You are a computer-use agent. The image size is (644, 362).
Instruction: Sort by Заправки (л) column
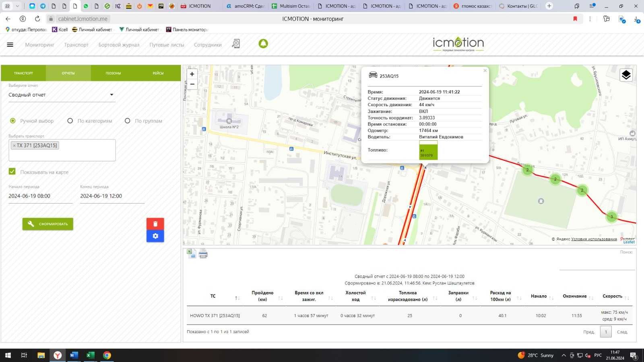pos(475,298)
